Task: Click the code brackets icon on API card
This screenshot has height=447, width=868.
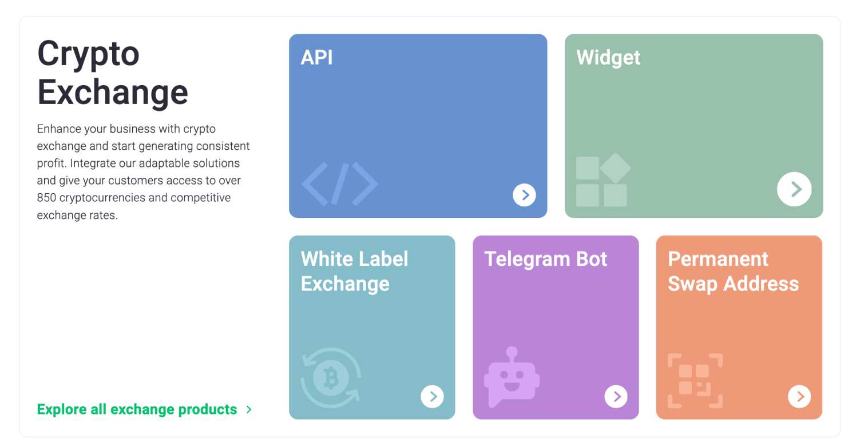Action: pos(340,183)
